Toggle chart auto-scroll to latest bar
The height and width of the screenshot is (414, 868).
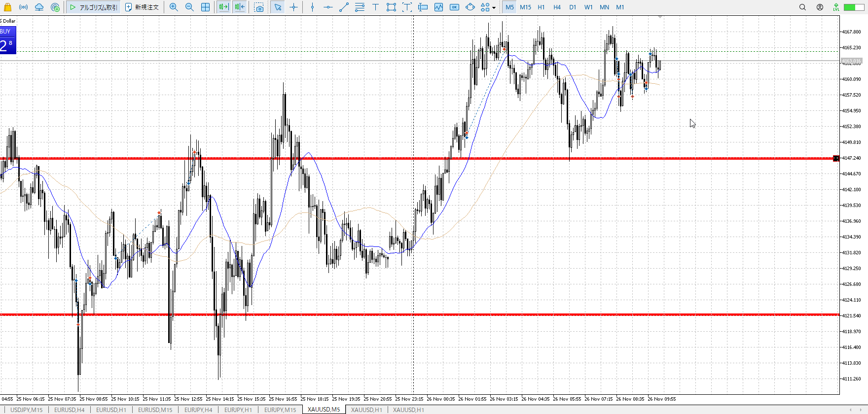pyautogui.click(x=223, y=7)
